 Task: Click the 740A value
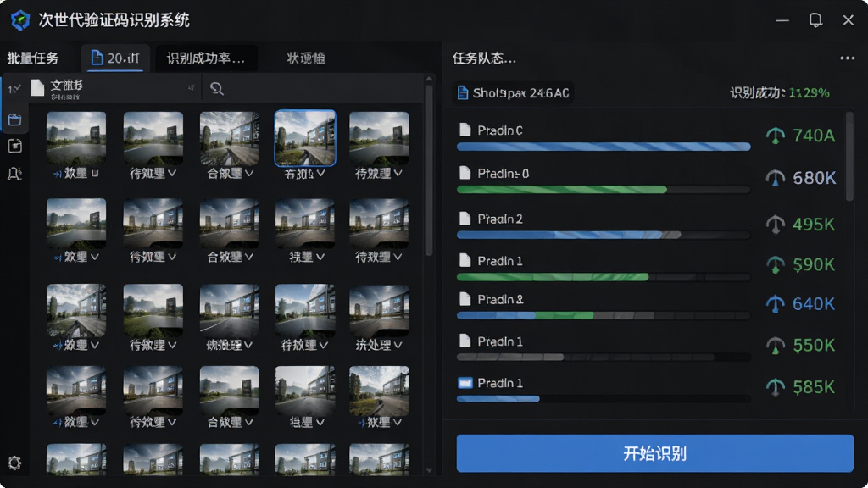point(814,136)
